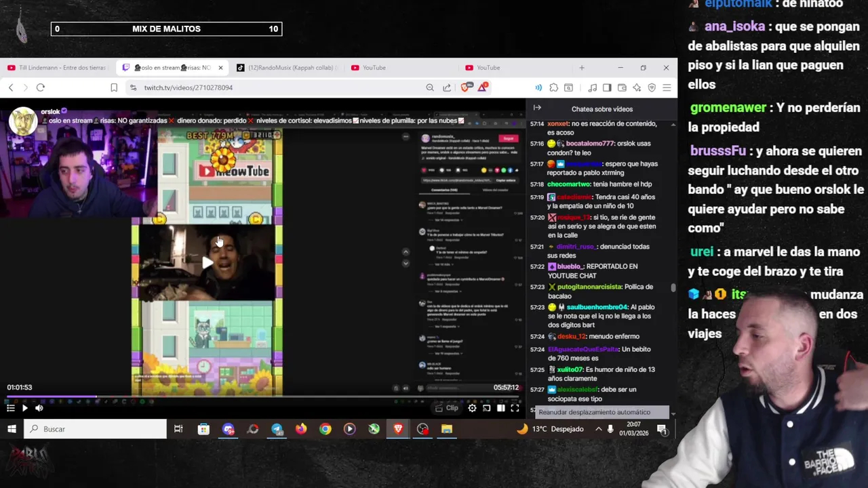Open chat user bocatalomo777
Viewport: 868px width, 488px height.
pyautogui.click(x=590, y=144)
